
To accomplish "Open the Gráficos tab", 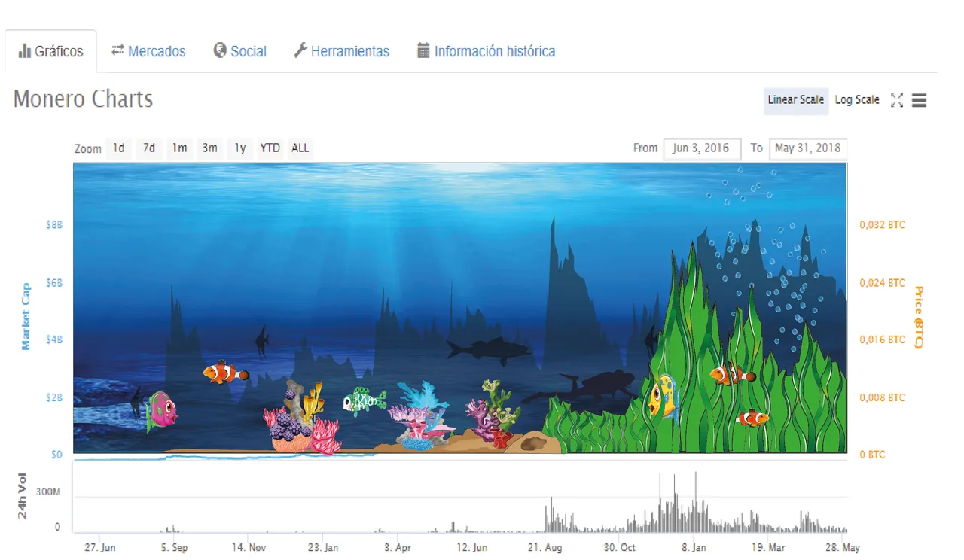I will 51,52.
